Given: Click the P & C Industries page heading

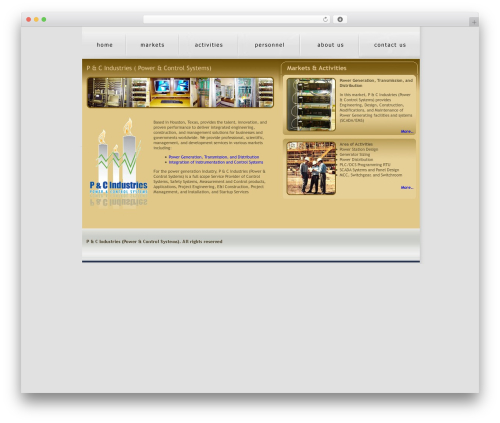Looking at the screenshot, I should click(x=149, y=68).
